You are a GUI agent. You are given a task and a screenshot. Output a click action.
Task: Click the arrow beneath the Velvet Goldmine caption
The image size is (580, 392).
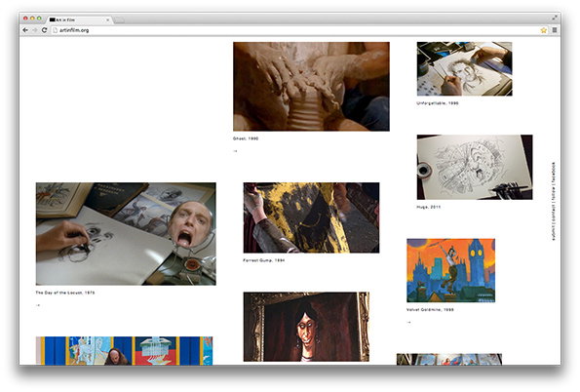(x=408, y=323)
